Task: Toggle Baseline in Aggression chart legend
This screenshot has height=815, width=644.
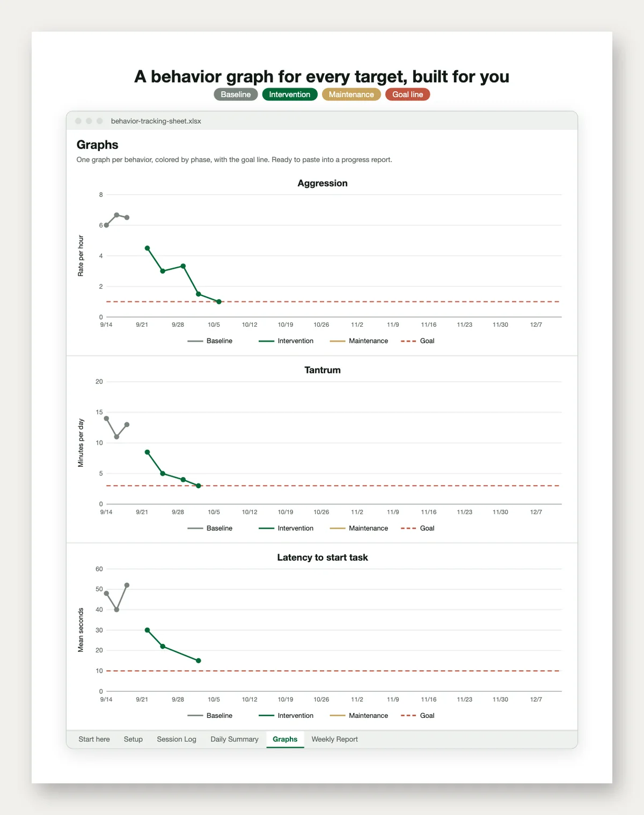Action: (210, 341)
